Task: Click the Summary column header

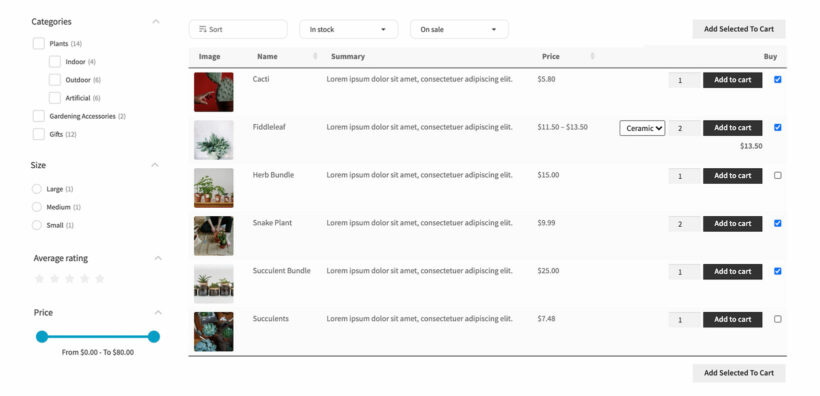Action: click(348, 56)
